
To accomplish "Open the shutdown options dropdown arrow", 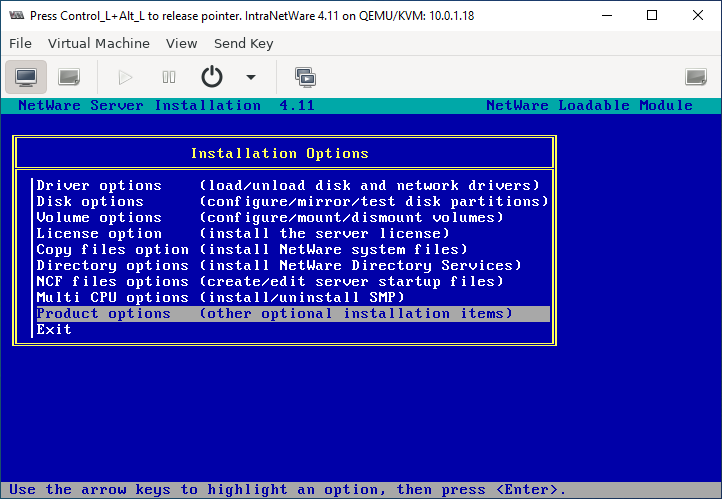I will coord(251,77).
